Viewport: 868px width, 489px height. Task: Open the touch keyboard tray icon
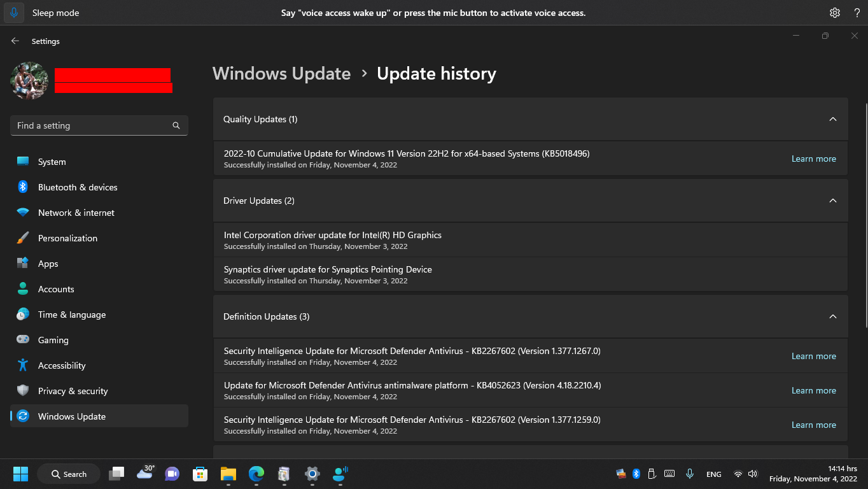tap(669, 474)
